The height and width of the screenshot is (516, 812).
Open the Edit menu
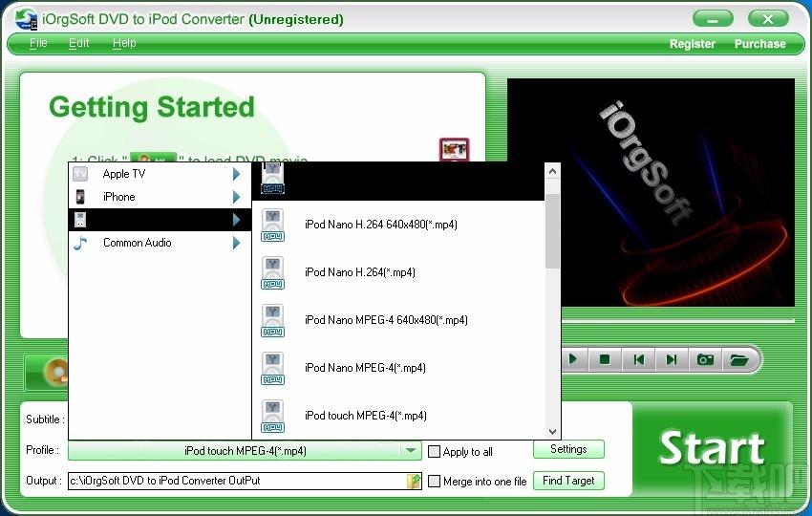tap(78, 43)
